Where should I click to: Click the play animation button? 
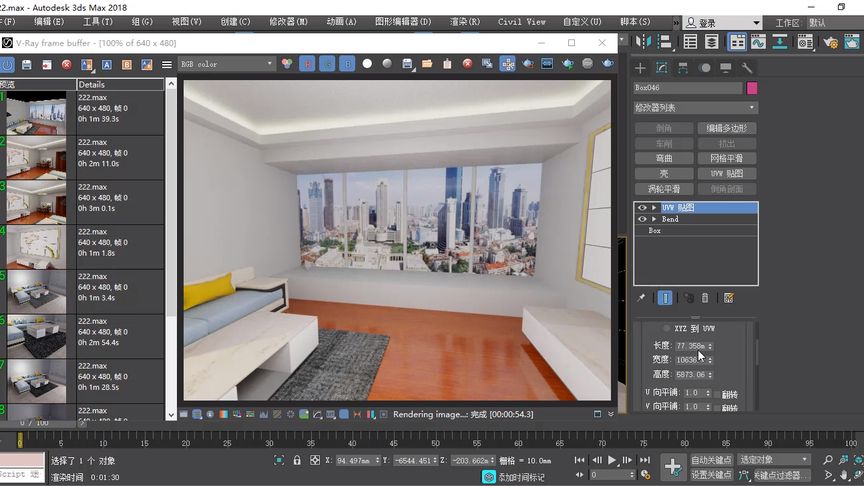coord(612,460)
